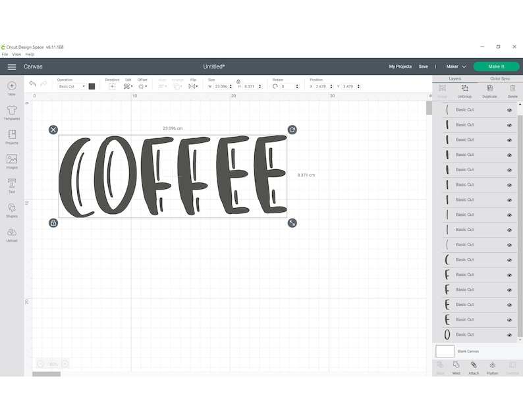Click the X position stepper arrows

pyautogui.click(x=331, y=86)
